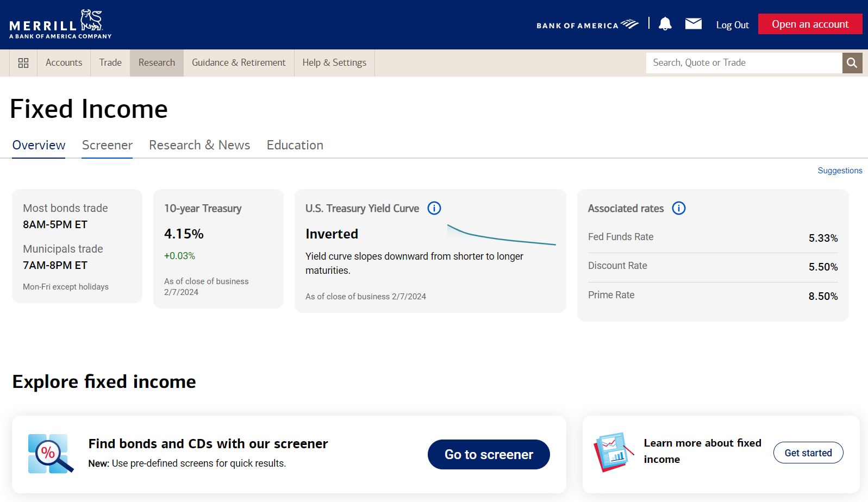868x502 pixels.
Task: Click the bond screener percent magnifier icon
Action: click(51, 454)
